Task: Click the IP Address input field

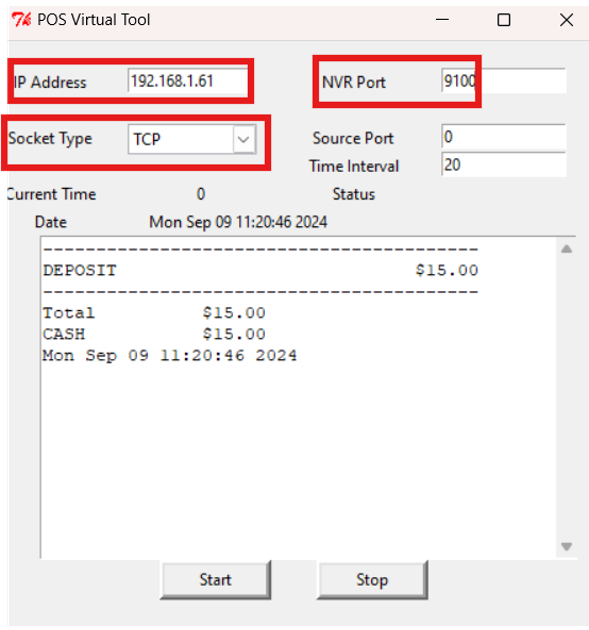Action: [188, 81]
